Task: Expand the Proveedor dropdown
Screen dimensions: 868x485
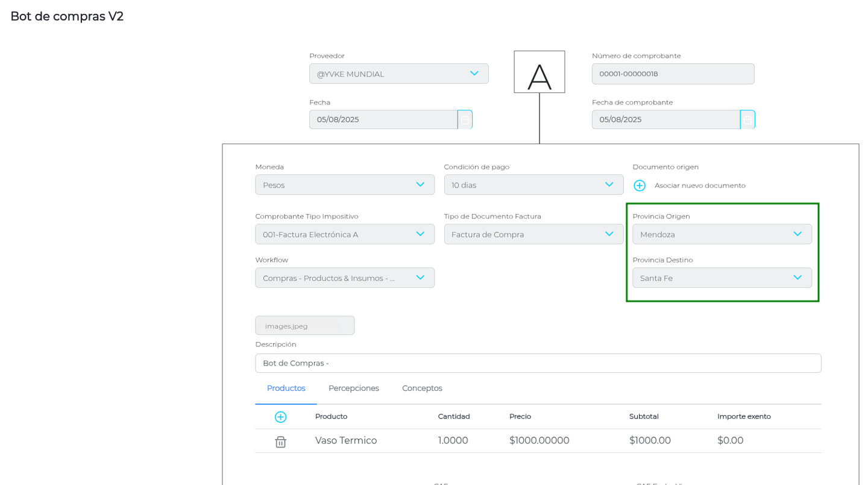Action: [398, 74]
